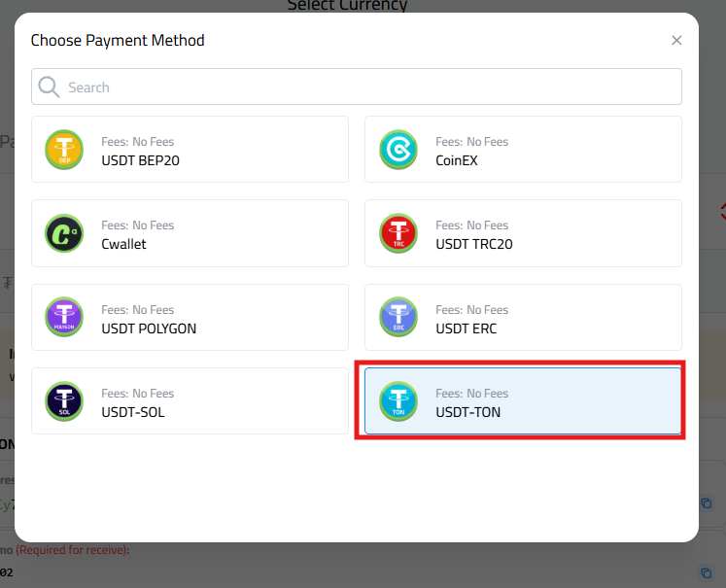Click Fees: No Fees above USDT POLYGON
The width and height of the screenshot is (726, 588).
pos(137,310)
